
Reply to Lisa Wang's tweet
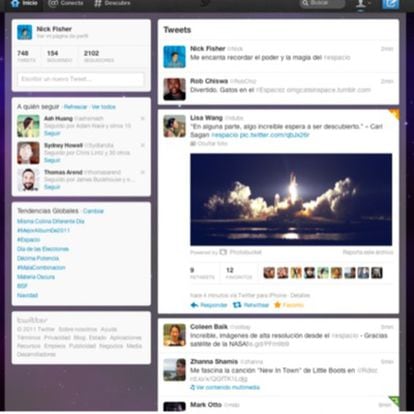tap(209, 305)
